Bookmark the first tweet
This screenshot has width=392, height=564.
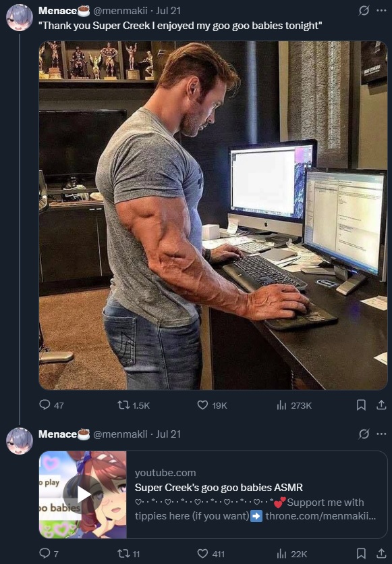[361, 405]
